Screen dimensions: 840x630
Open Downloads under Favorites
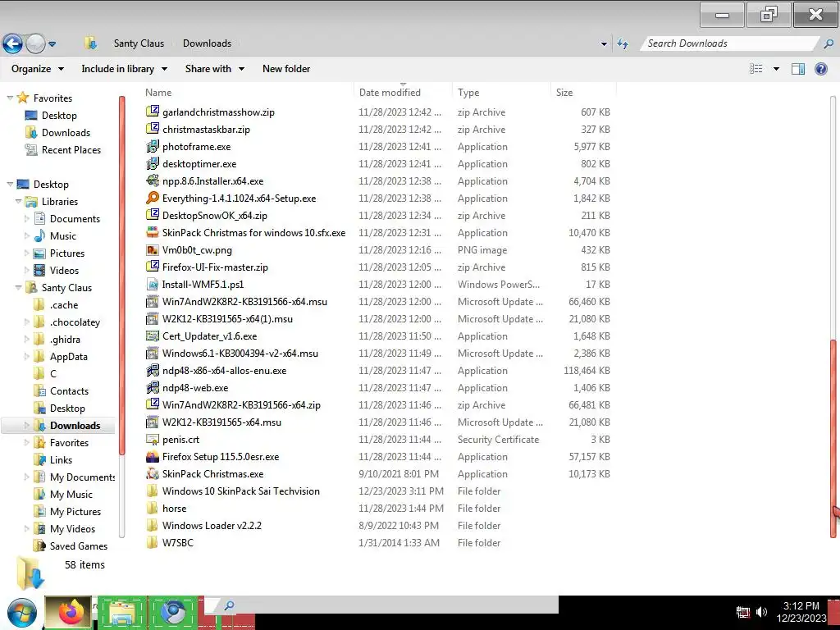click(x=66, y=132)
